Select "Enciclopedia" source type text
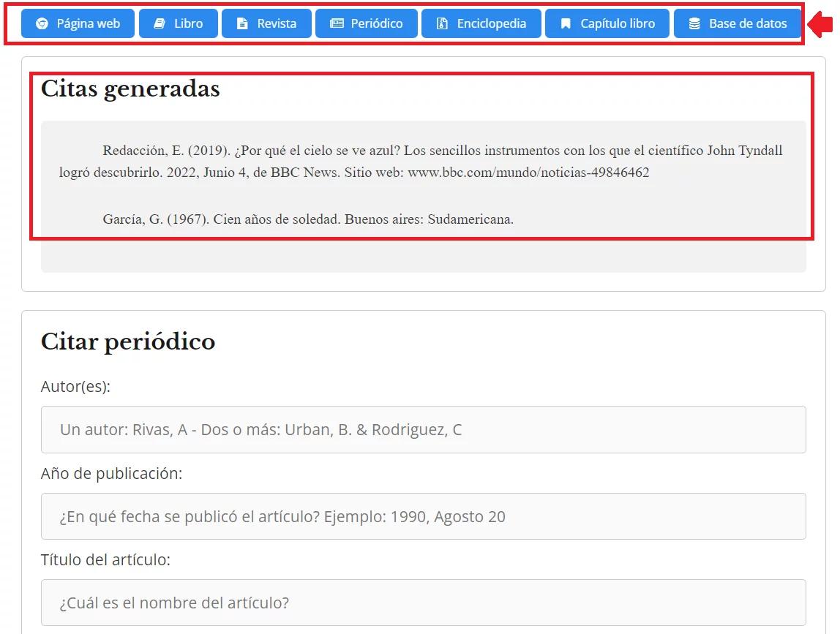Viewport: 840px width, 634px height. point(491,23)
